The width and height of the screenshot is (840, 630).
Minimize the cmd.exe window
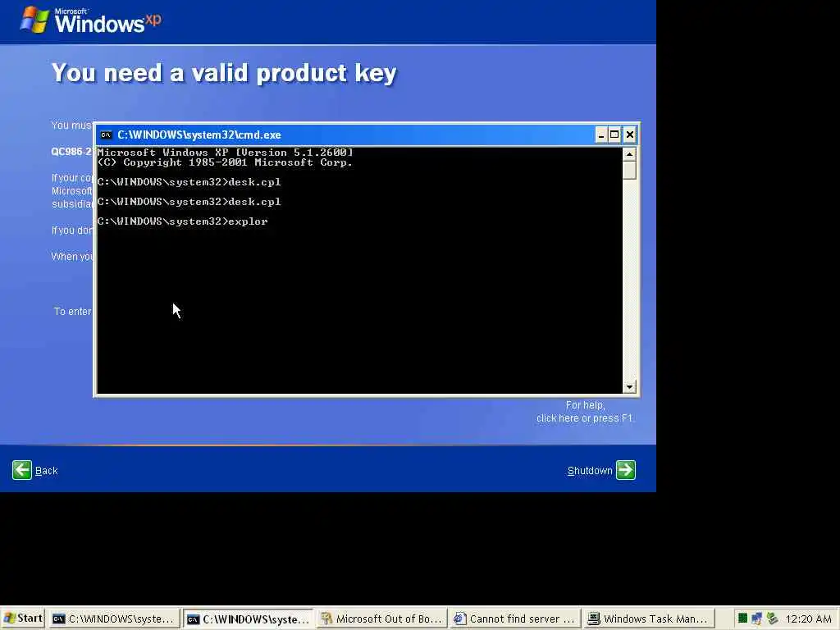(x=601, y=135)
